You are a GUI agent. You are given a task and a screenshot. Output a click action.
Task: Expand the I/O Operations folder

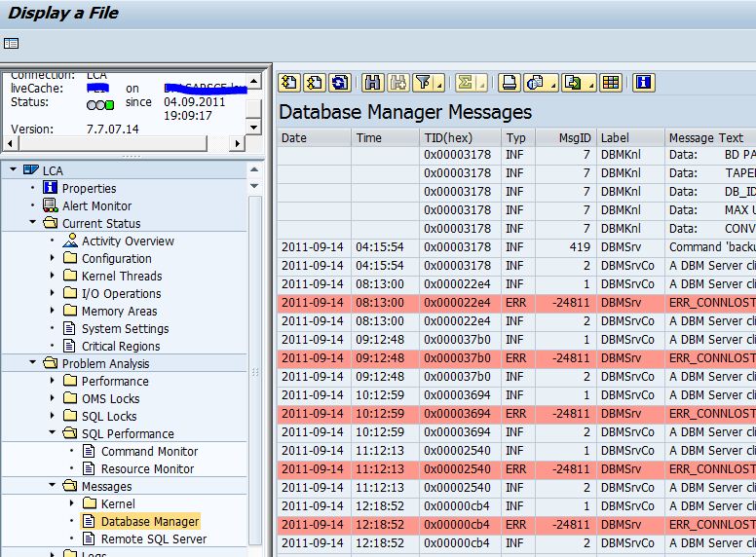(x=52, y=292)
